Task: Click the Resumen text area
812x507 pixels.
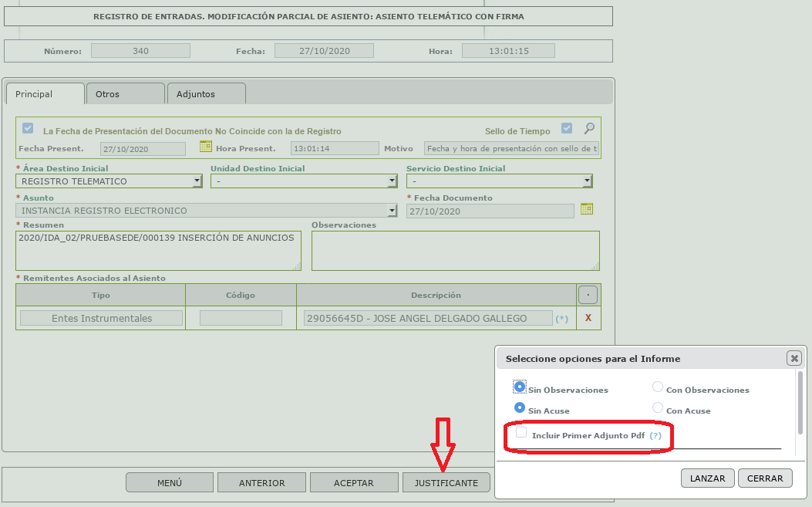Action: coord(158,251)
